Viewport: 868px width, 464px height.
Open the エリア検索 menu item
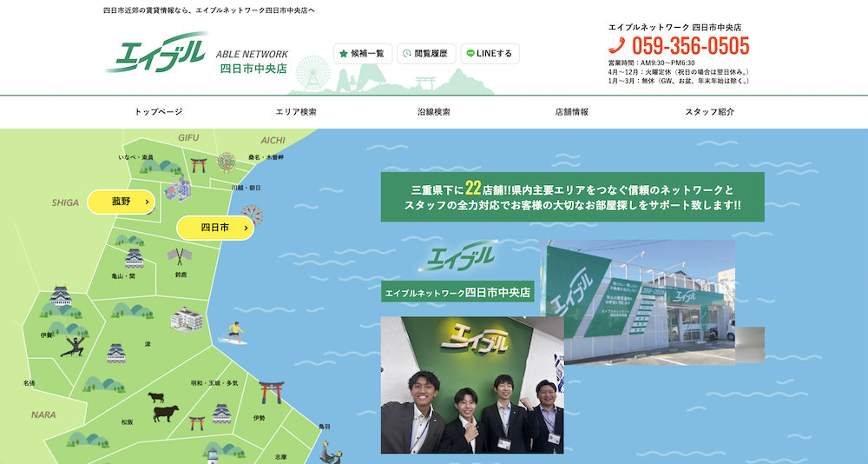point(296,112)
